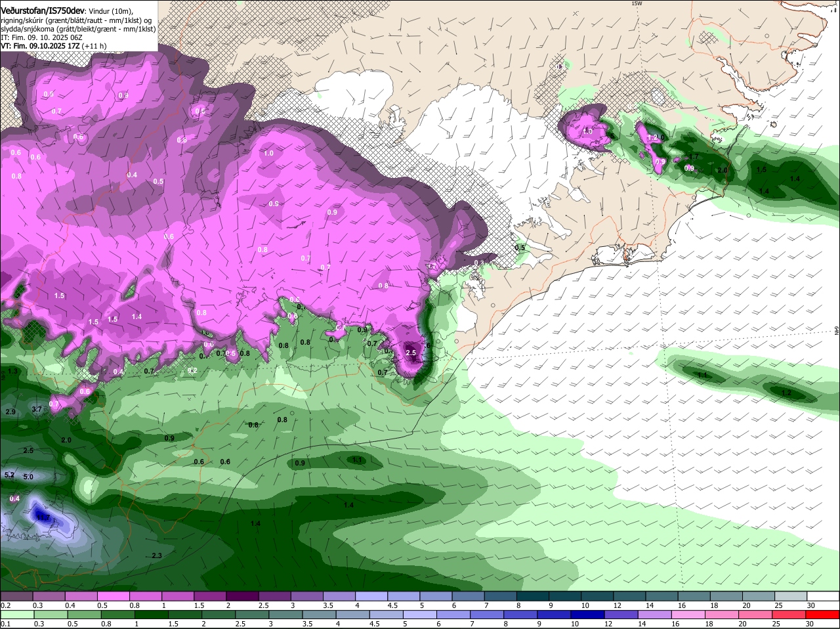Click the 5.0 precipitation value on the map
Viewport: 840px width, 629px height.
tap(28, 477)
